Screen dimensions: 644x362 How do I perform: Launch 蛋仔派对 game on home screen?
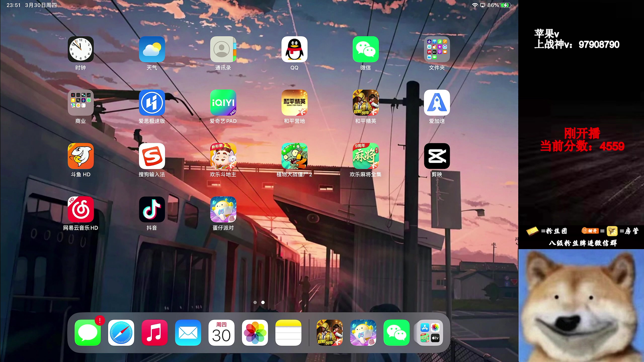(x=223, y=209)
